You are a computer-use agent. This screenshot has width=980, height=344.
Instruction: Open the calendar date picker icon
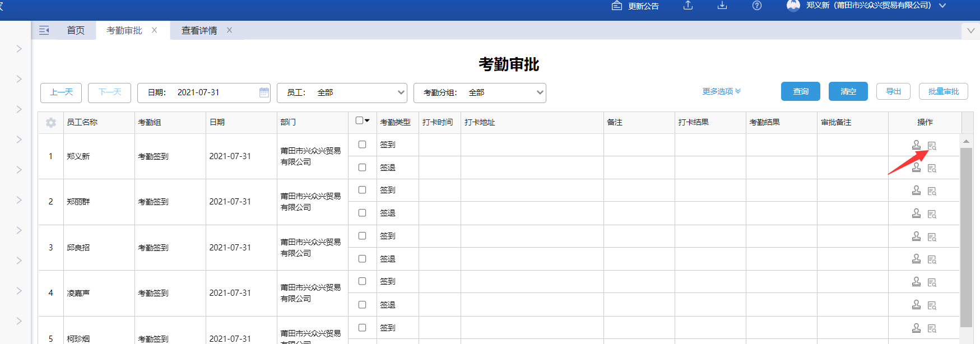(x=264, y=92)
